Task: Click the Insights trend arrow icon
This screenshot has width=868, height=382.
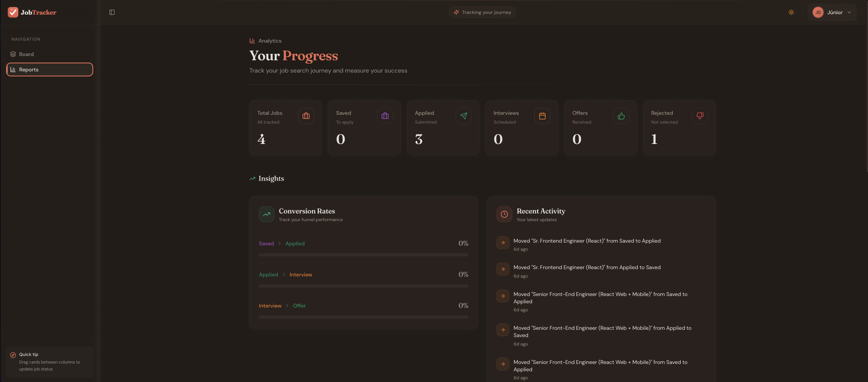Action: tap(252, 178)
